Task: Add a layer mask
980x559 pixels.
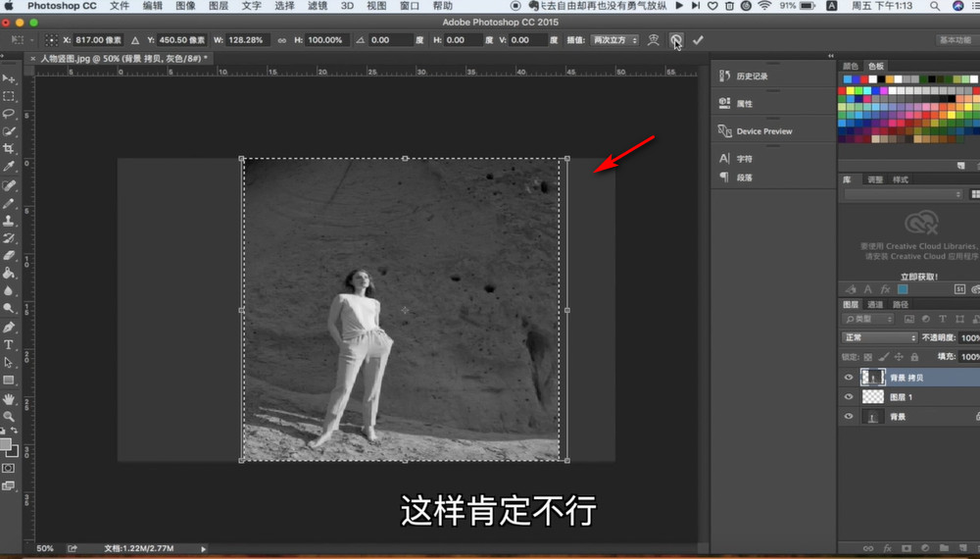Action: [x=906, y=548]
